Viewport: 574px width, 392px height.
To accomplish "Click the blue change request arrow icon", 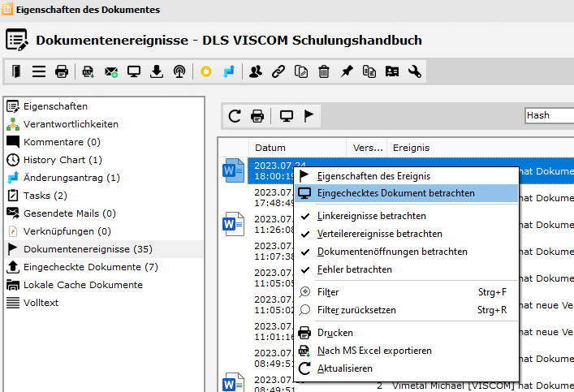I will click(229, 71).
